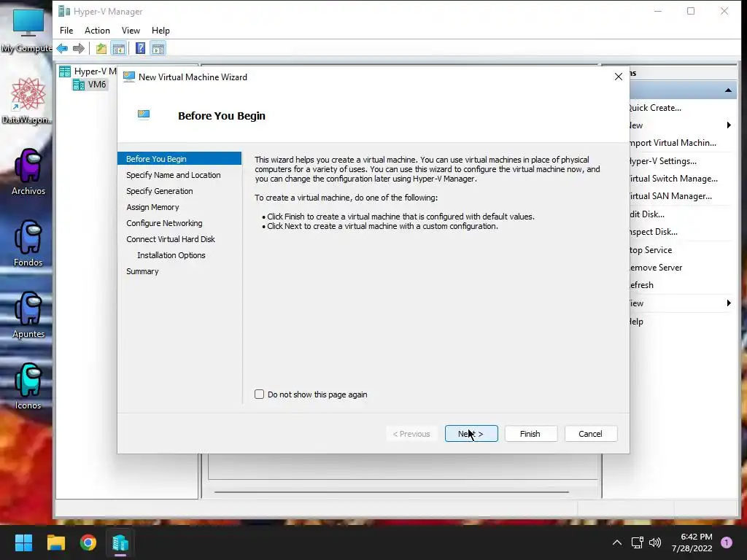Select the Before You Begin step
Viewport: 747px width, 560px height.
pyautogui.click(x=179, y=158)
